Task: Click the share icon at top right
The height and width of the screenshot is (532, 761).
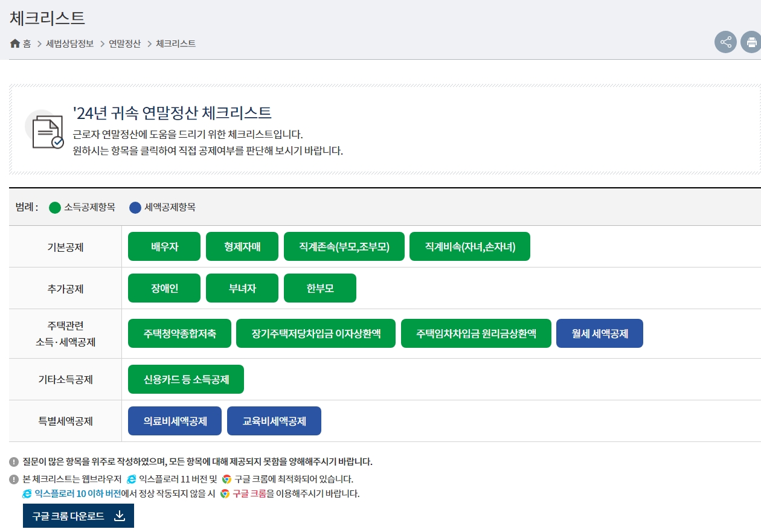Action: point(725,42)
